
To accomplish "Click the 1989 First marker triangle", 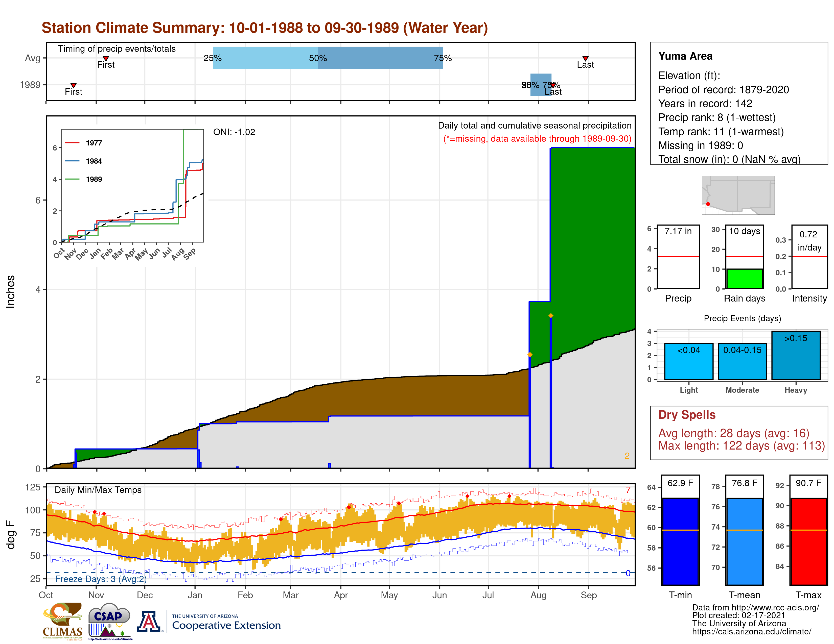I will pyautogui.click(x=74, y=85).
